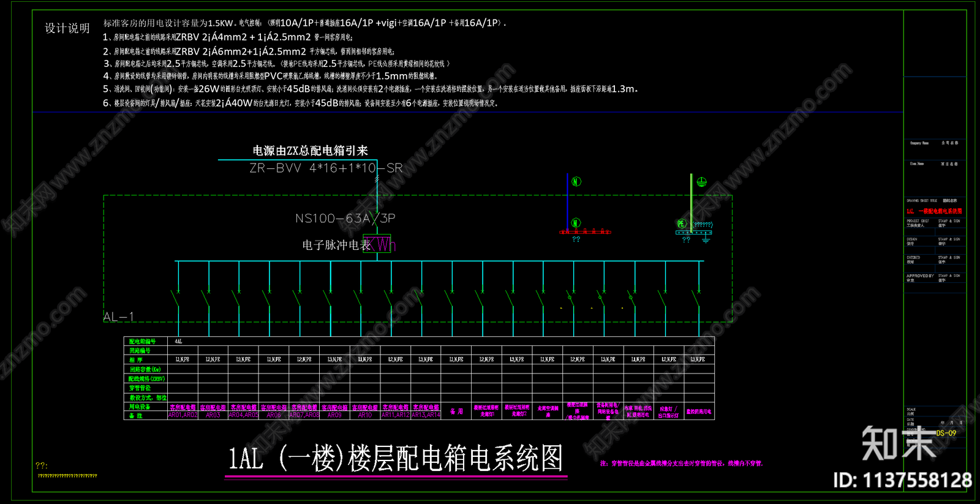Viewport: 980px width, 504px height.
Task: Select the '配电箱编号' table row header
Action: [142, 341]
